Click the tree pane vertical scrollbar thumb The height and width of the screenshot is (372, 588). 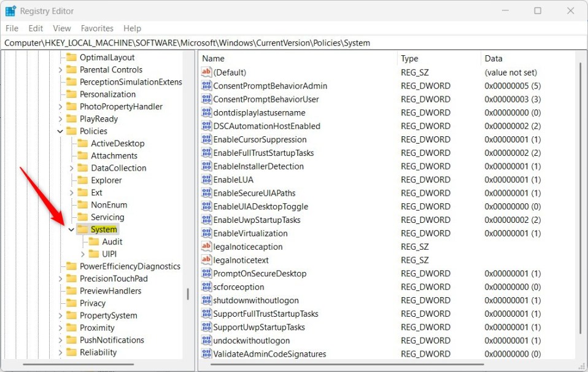(x=188, y=293)
